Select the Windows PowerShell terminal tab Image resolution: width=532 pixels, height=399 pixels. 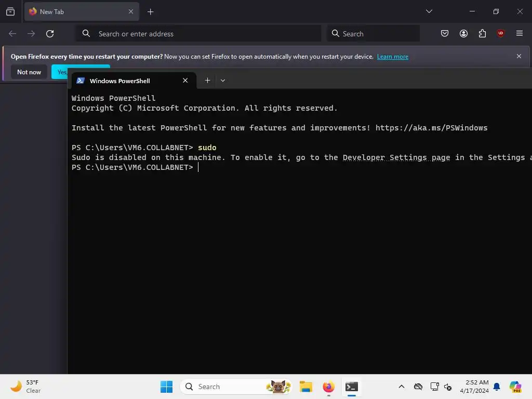click(x=134, y=81)
